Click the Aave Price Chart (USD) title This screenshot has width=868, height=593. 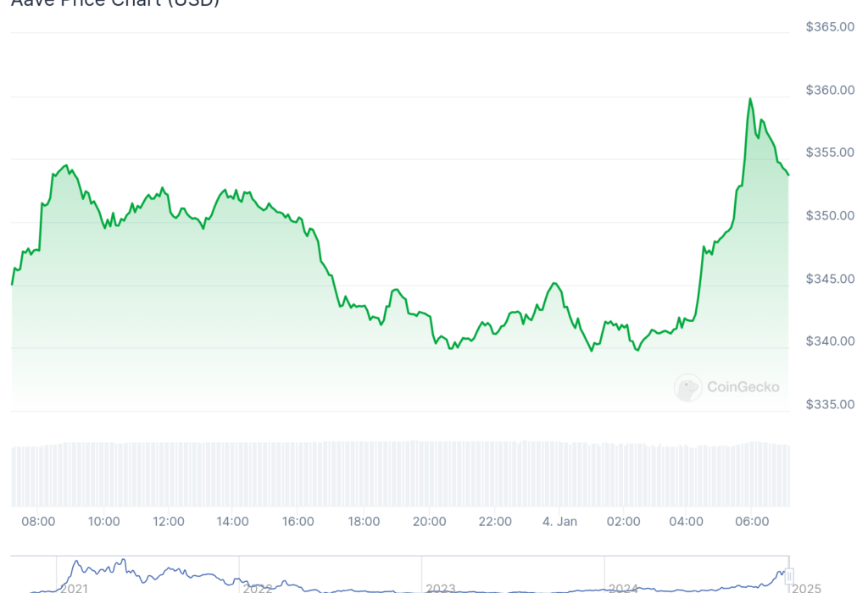(114, 3)
